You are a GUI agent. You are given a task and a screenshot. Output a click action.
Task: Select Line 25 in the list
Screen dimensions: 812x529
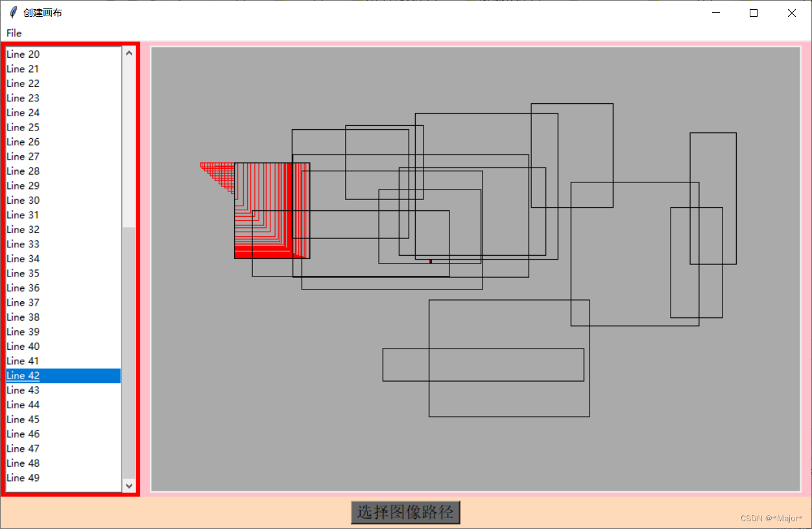click(x=63, y=127)
